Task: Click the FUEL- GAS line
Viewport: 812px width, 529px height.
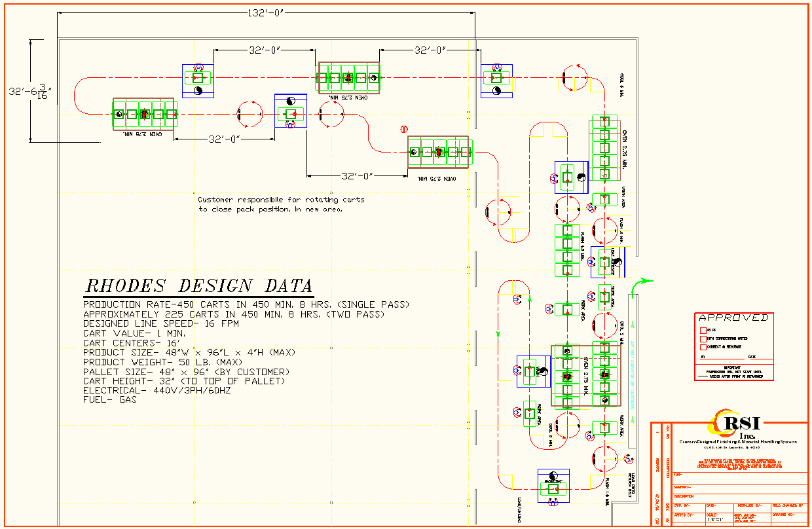Action: coord(109,399)
